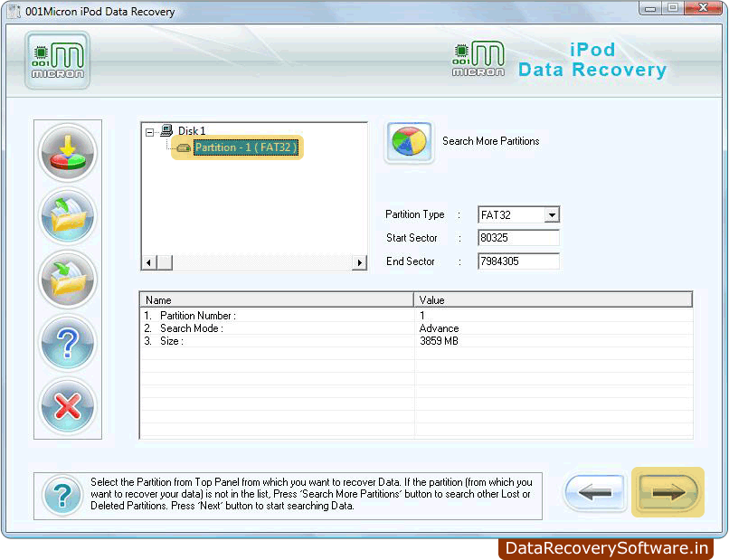This screenshot has width=729, height=560.
Task: Collapse the Disk 1 tree node
Action: [149, 132]
